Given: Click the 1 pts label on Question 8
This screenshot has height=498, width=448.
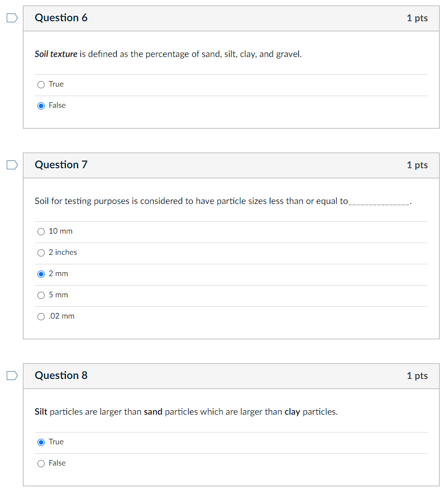Looking at the screenshot, I should [x=417, y=376].
